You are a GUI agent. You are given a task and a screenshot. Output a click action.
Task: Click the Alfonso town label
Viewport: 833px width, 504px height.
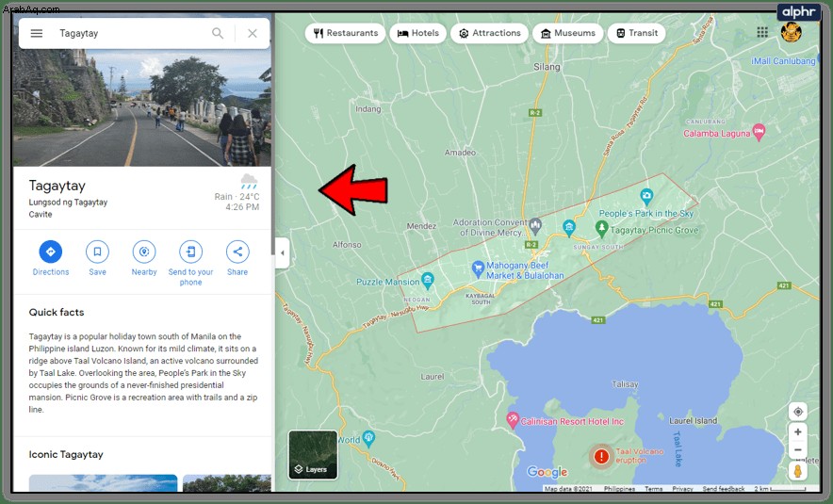[x=347, y=245]
